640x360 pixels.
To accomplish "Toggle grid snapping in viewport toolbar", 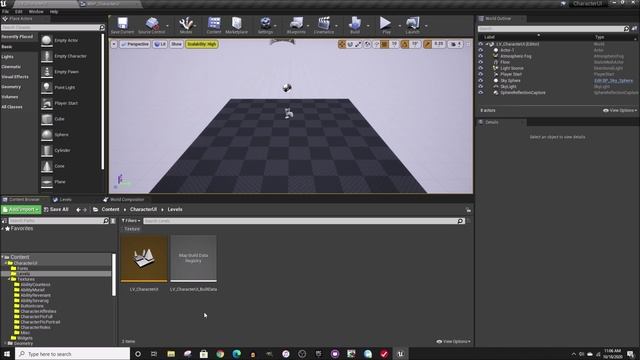I will 384,44.
